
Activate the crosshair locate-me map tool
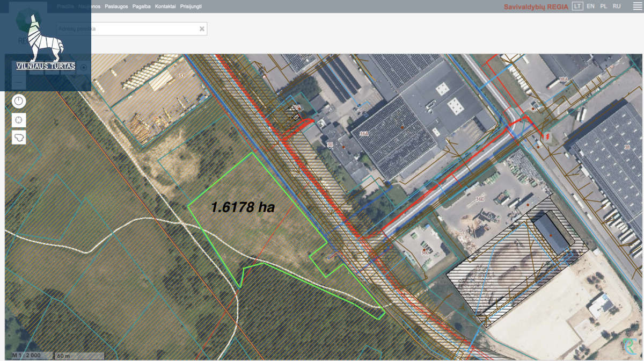click(19, 120)
